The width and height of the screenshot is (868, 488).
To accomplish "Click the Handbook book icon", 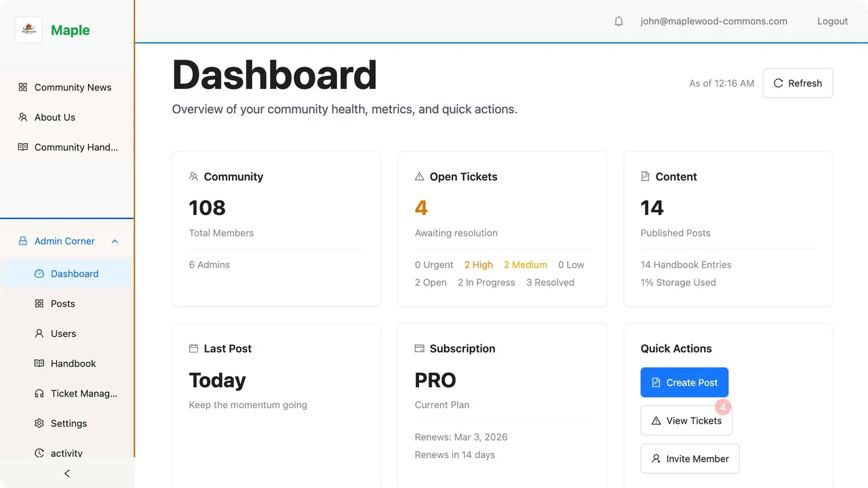I will (39, 363).
